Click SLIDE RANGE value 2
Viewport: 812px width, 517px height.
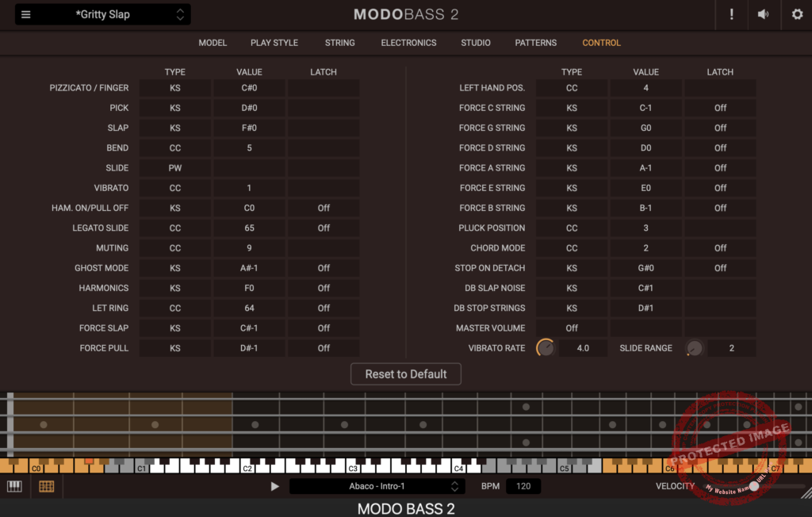click(732, 348)
